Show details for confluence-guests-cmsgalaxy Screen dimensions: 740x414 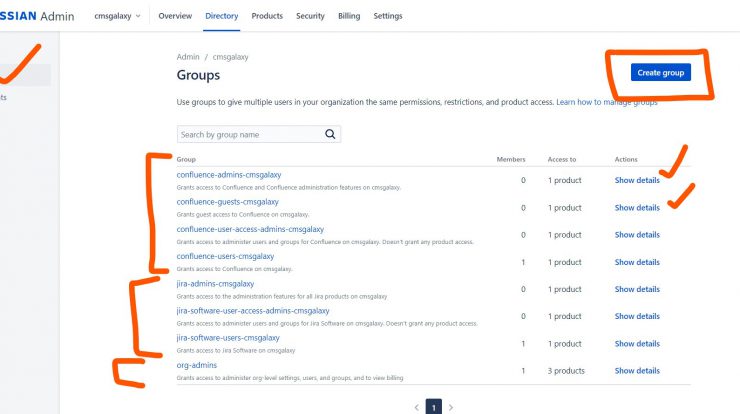point(637,207)
